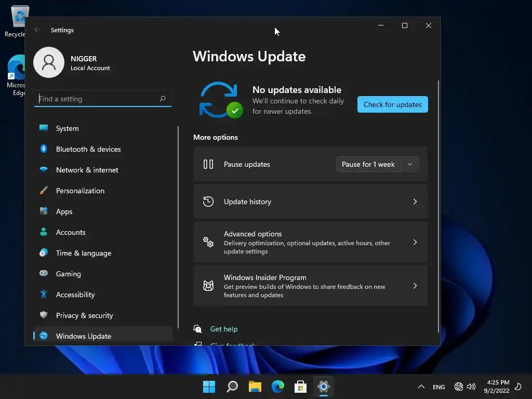Click the Microsoft Edge desktop shortcut
The height and width of the screenshot is (399, 532).
coord(16,75)
